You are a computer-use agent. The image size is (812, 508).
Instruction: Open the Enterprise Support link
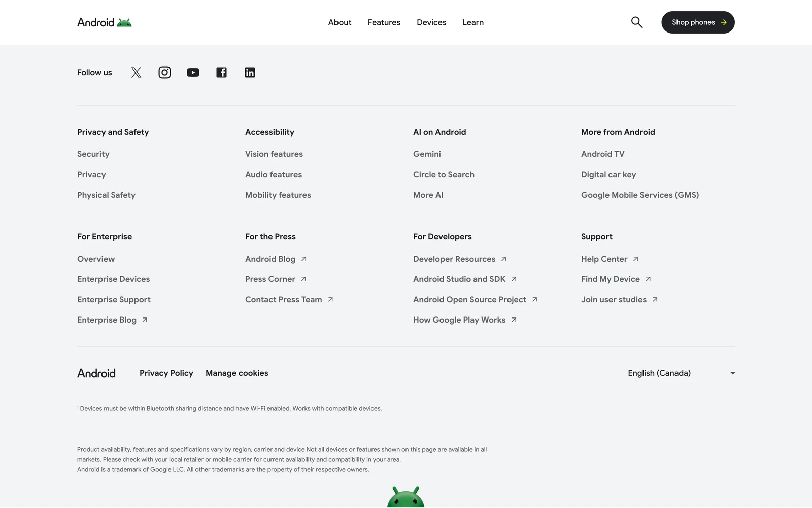pyautogui.click(x=114, y=300)
